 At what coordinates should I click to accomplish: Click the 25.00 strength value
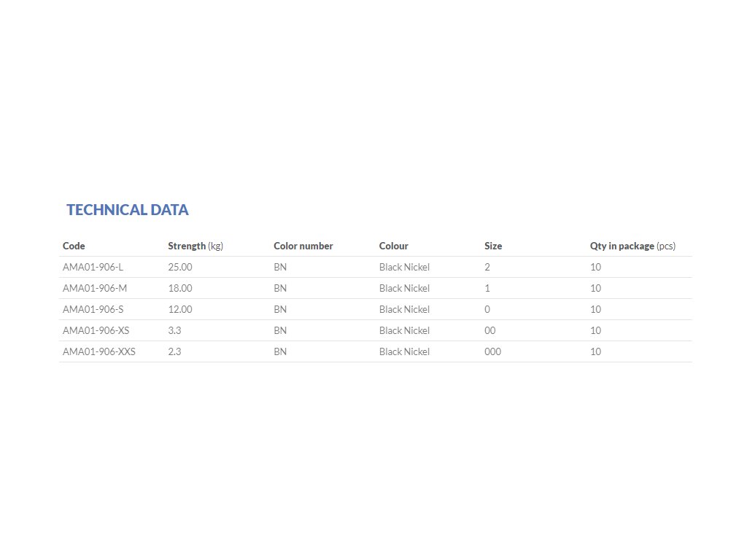180,267
